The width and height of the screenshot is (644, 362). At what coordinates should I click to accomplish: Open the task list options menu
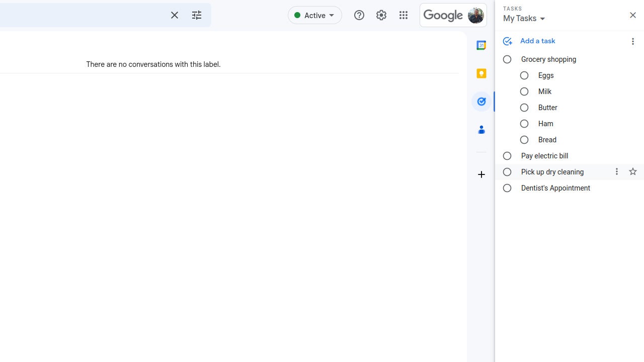(633, 41)
